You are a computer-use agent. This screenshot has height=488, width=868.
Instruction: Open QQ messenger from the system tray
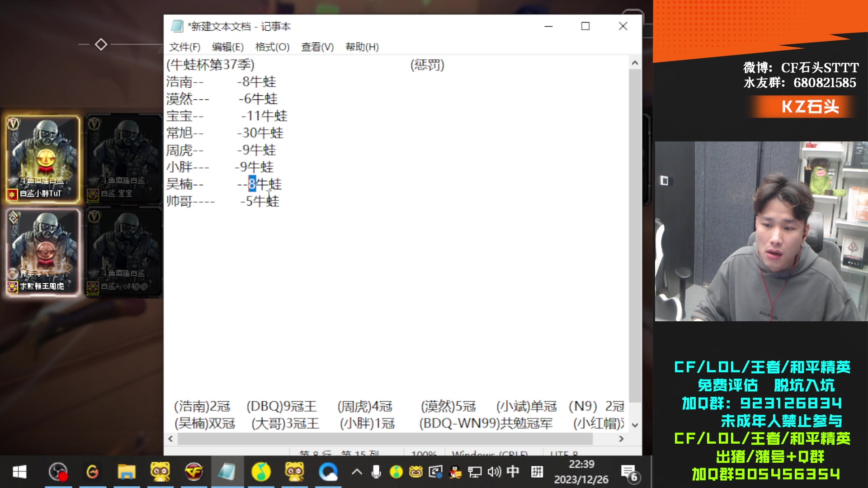click(455, 472)
